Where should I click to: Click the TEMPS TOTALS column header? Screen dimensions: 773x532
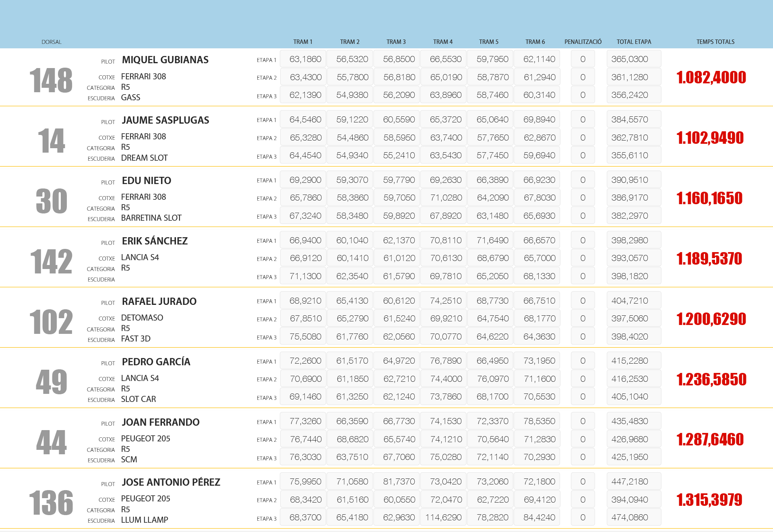pos(715,42)
